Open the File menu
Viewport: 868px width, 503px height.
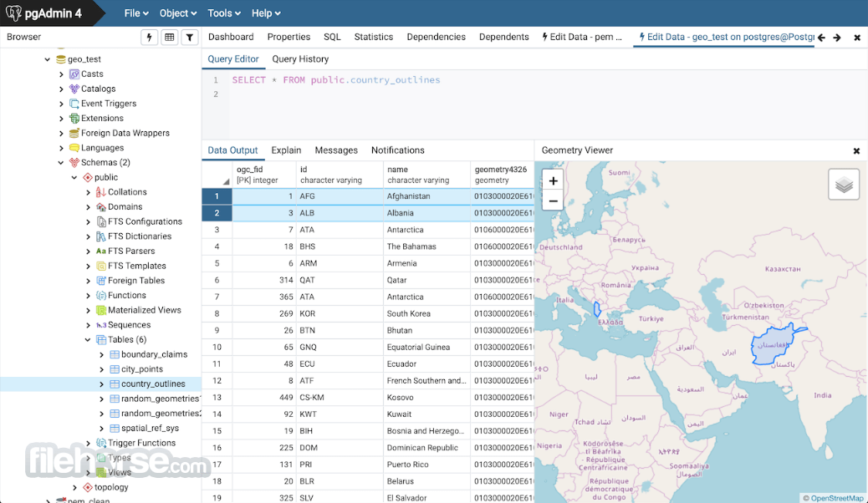coord(136,13)
